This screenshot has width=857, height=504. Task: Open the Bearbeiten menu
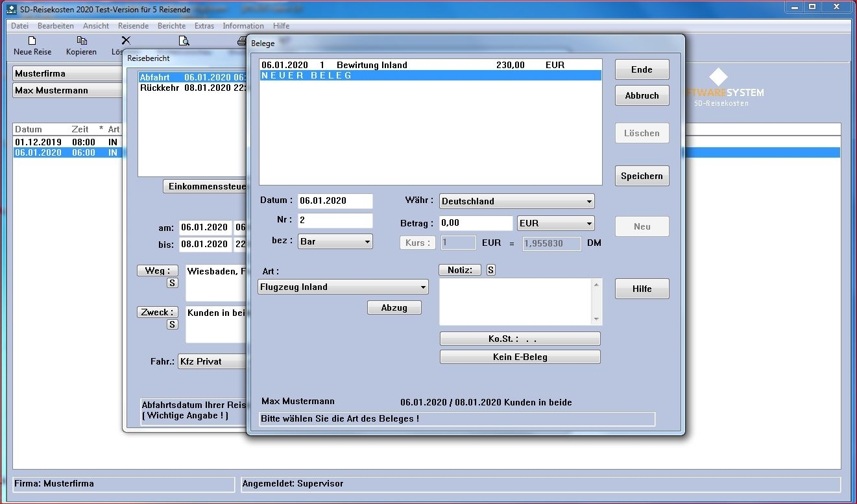click(x=56, y=26)
